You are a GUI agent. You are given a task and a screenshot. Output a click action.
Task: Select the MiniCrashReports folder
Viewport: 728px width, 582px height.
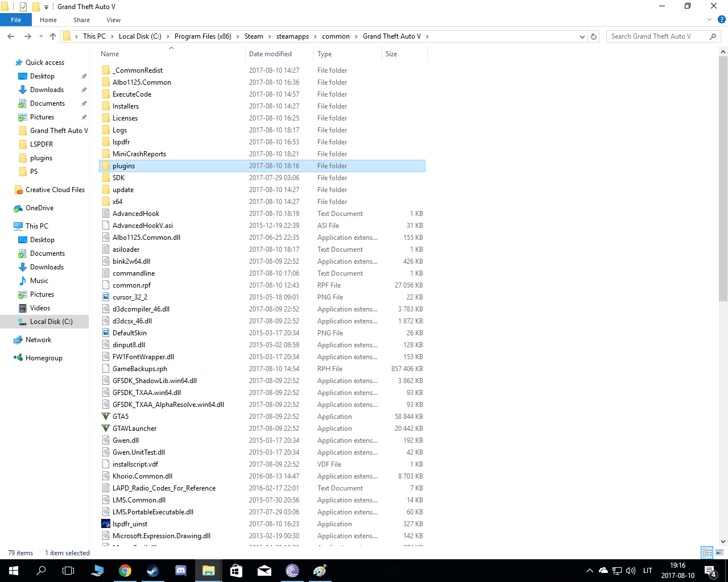[262, 154]
